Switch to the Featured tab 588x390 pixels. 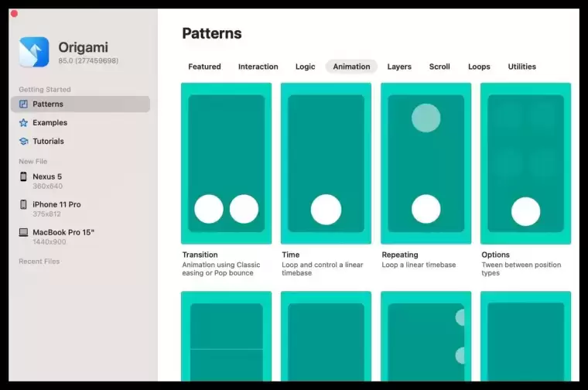pos(204,67)
